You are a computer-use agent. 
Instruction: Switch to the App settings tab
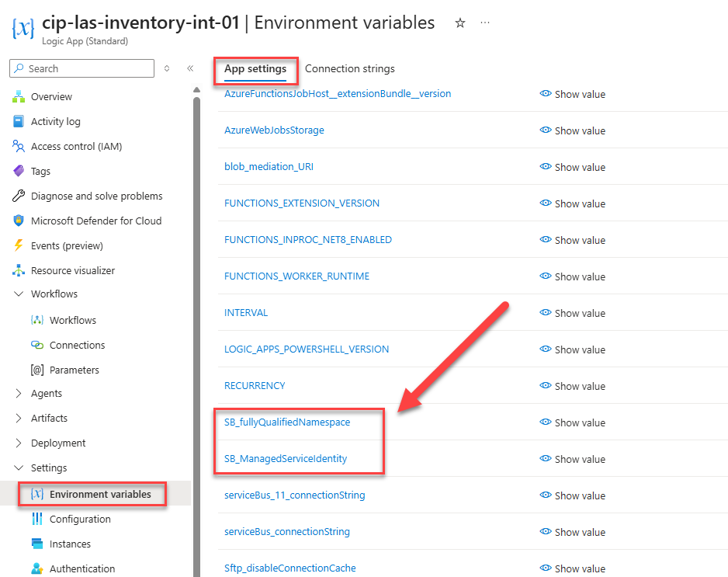[x=255, y=69]
